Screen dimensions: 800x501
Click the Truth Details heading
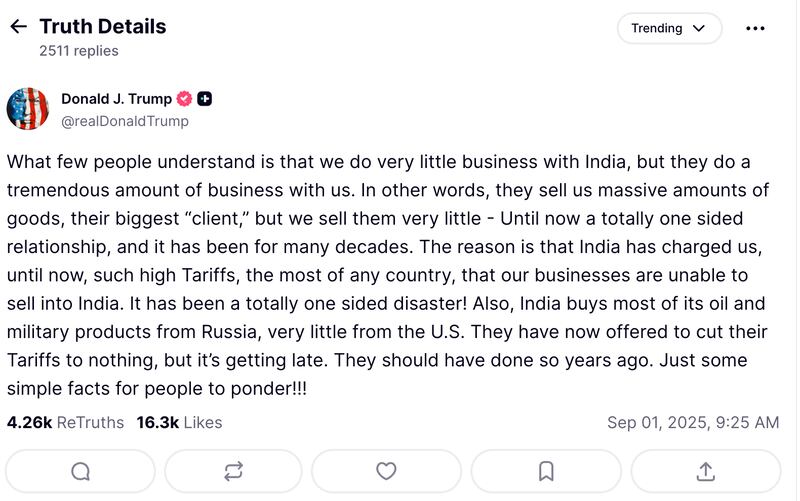(x=103, y=27)
